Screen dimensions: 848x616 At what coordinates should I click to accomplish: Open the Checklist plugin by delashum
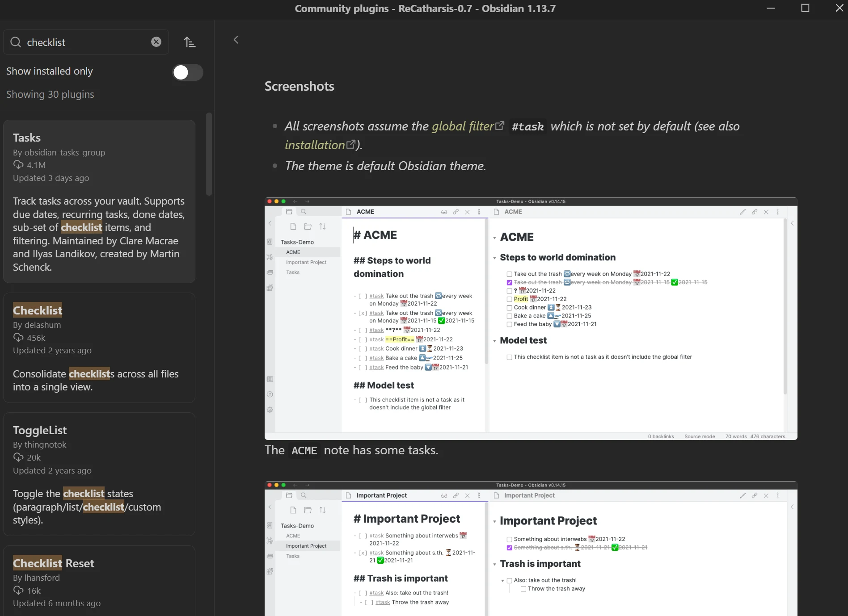[x=99, y=348]
